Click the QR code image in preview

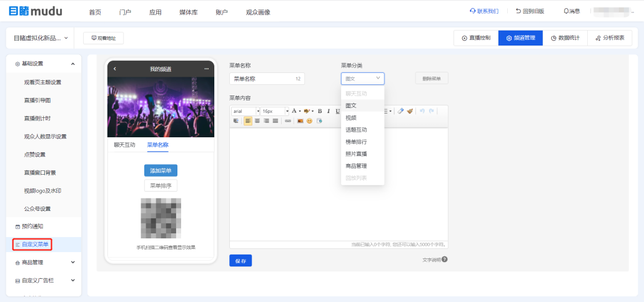(161, 218)
